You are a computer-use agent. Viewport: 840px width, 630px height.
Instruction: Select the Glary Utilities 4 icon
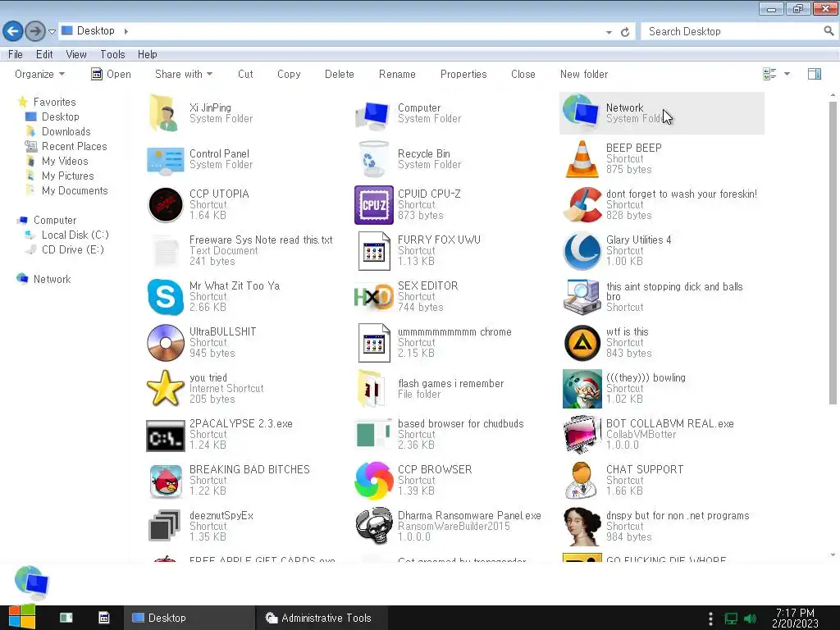click(x=582, y=251)
